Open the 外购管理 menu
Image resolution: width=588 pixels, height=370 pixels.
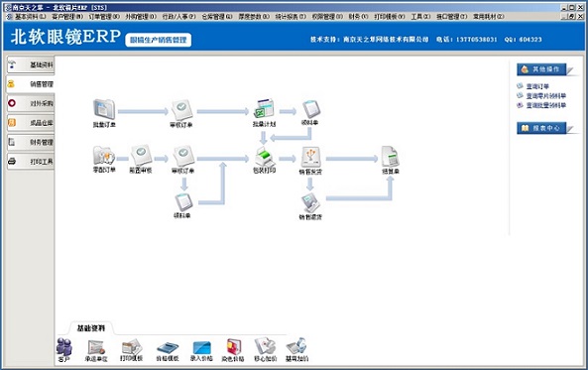pyautogui.click(x=141, y=17)
